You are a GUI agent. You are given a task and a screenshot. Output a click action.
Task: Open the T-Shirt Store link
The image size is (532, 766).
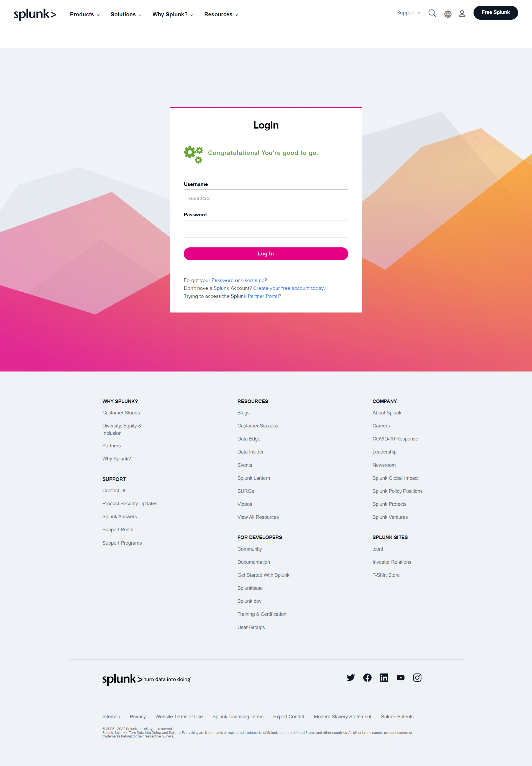pos(386,575)
